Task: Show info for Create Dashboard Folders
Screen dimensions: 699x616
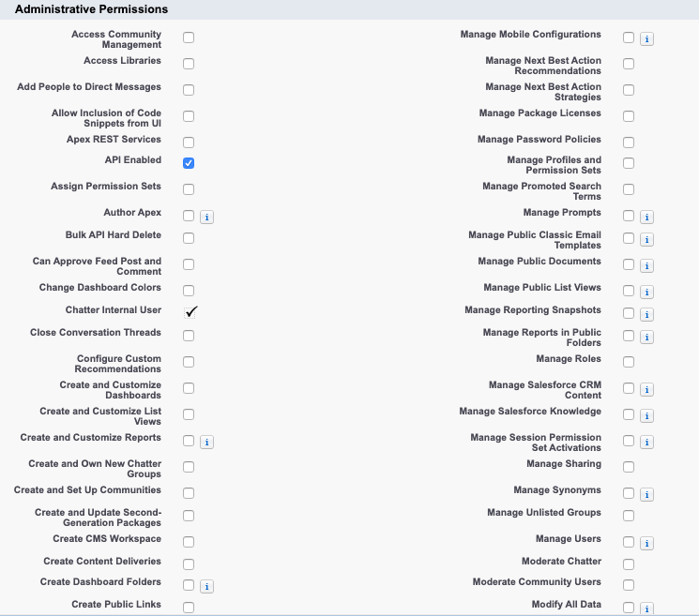Action: 206,587
